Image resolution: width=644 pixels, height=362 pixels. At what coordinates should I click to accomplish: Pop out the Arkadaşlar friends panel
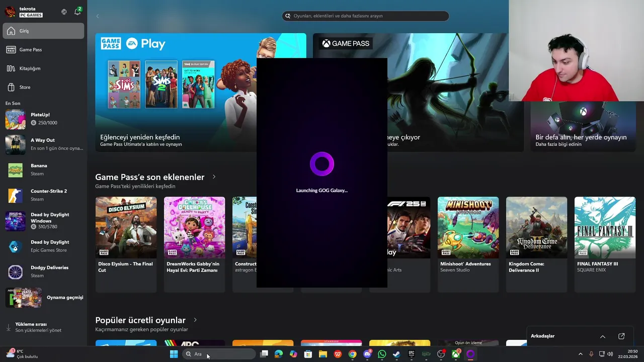tap(621, 336)
